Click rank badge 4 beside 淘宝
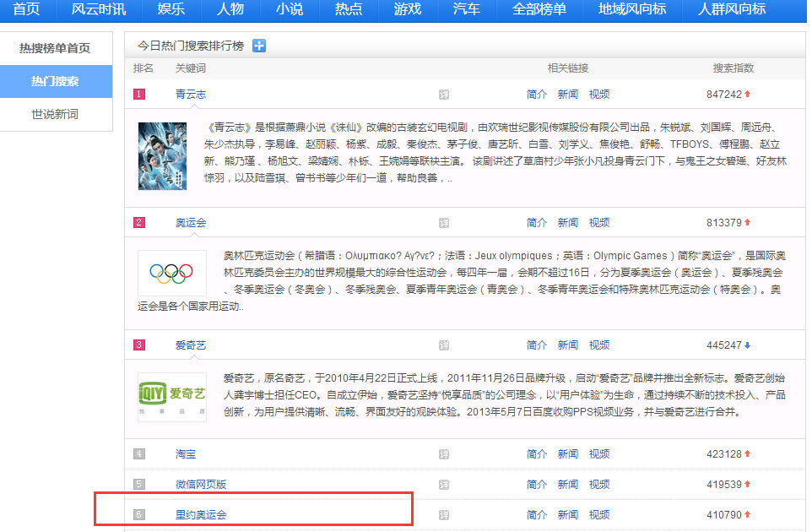 (x=139, y=453)
